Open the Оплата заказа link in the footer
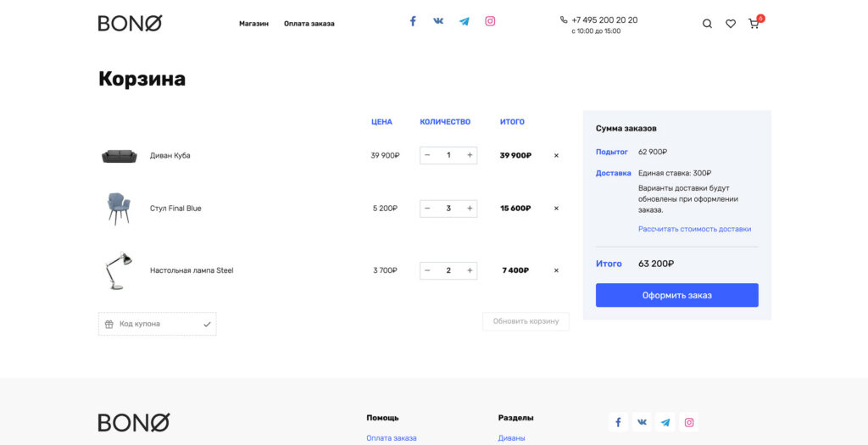This screenshot has height=445, width=868. click(392, 438)
